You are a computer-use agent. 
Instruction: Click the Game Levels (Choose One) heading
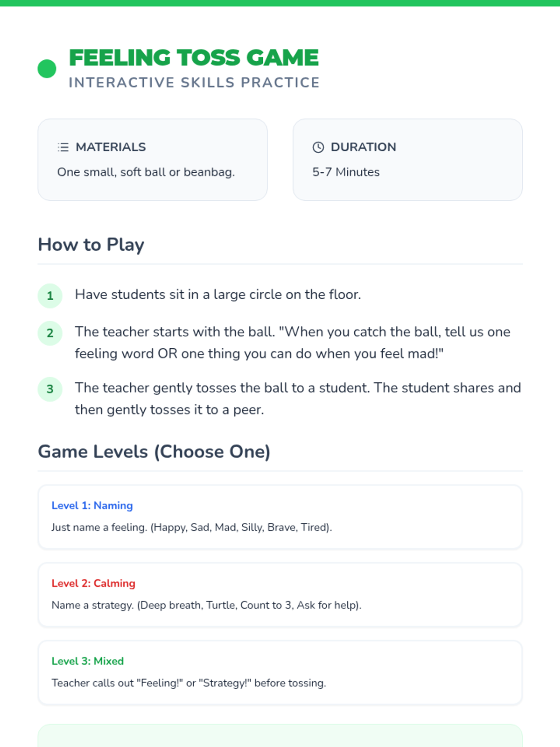coord(154,451)
